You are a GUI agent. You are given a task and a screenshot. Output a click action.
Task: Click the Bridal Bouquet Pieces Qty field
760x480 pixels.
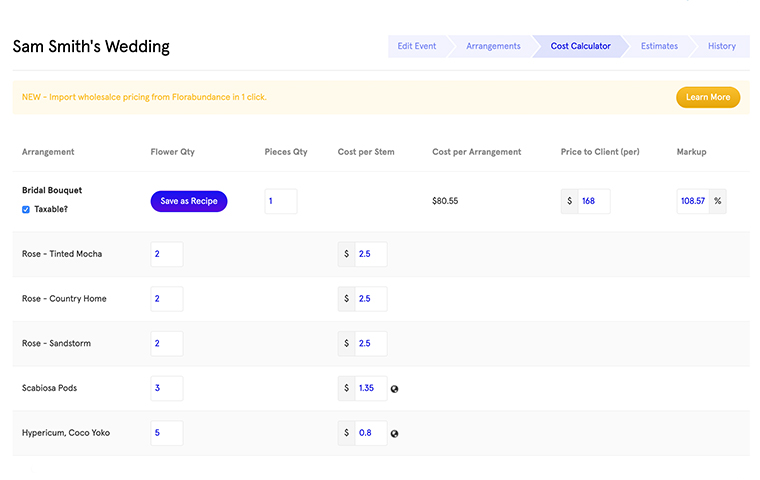point(281,201)
